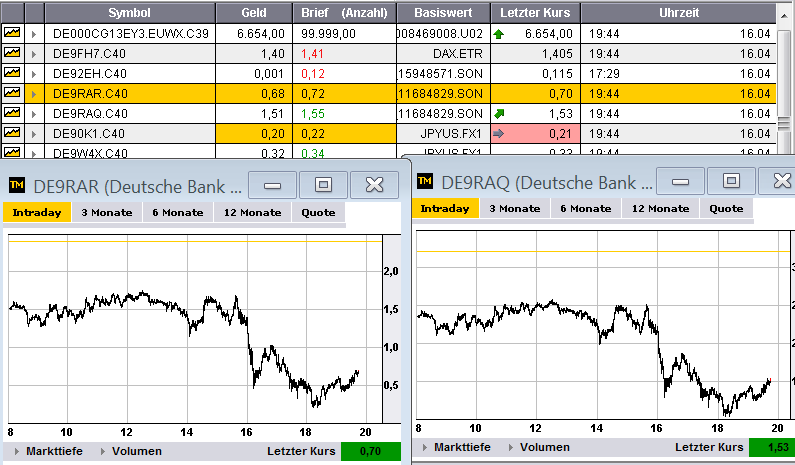
Task: Expand the highlighted DE9RAR.C40 row
Action: (34, 94)
